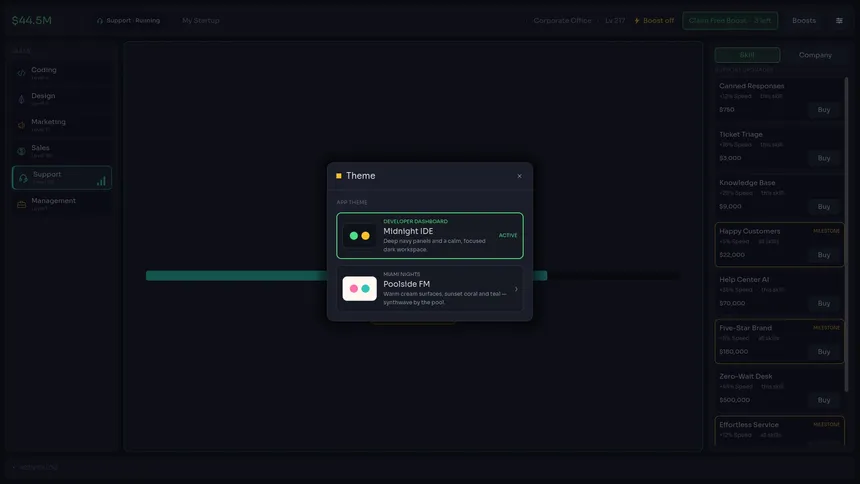Image resolution: width=860 pixels, height=484 pixels.
Task: Expand the Activity Log at bottom
Action: (35, 467)
